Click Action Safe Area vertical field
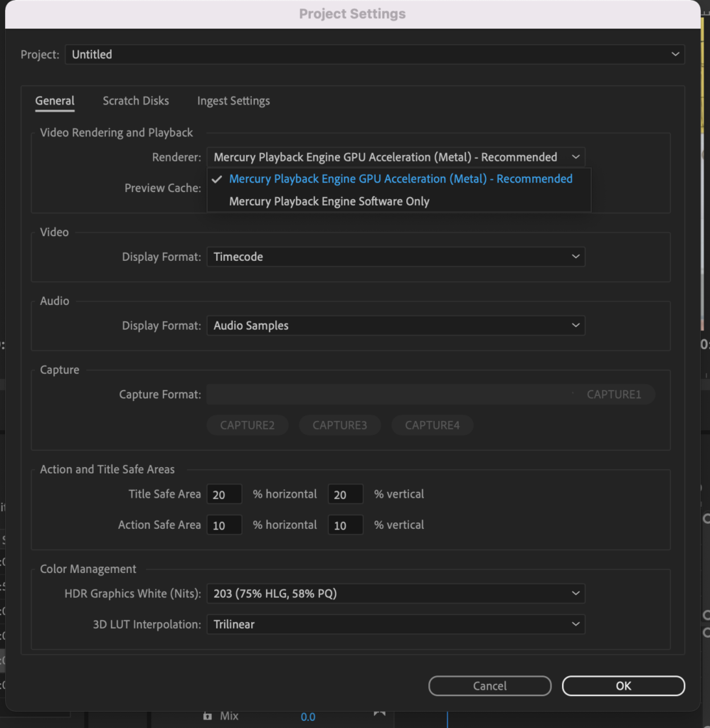The width and height of the screenshot is (710, 728). pos(345,525)
